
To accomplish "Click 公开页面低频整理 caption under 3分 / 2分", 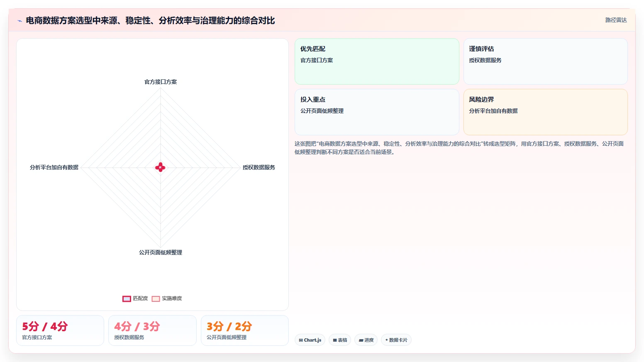I will point(227,338).
